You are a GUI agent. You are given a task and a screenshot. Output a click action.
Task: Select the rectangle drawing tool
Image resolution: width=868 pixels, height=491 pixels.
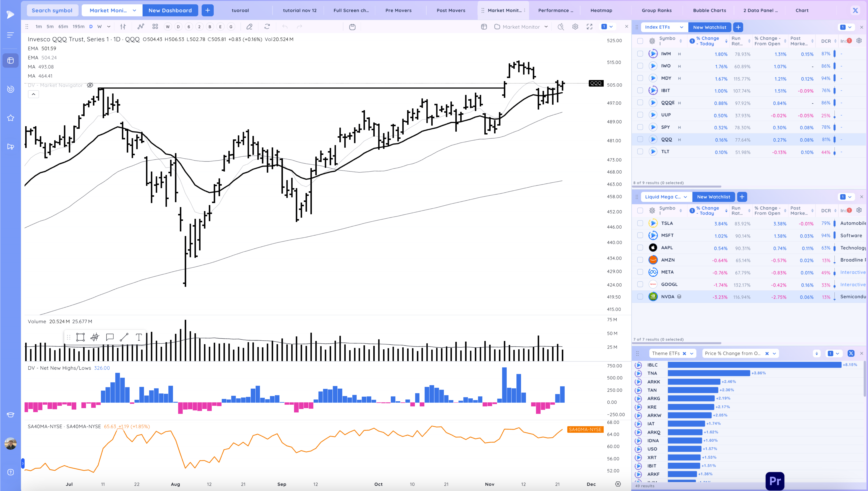pos(80,337)
